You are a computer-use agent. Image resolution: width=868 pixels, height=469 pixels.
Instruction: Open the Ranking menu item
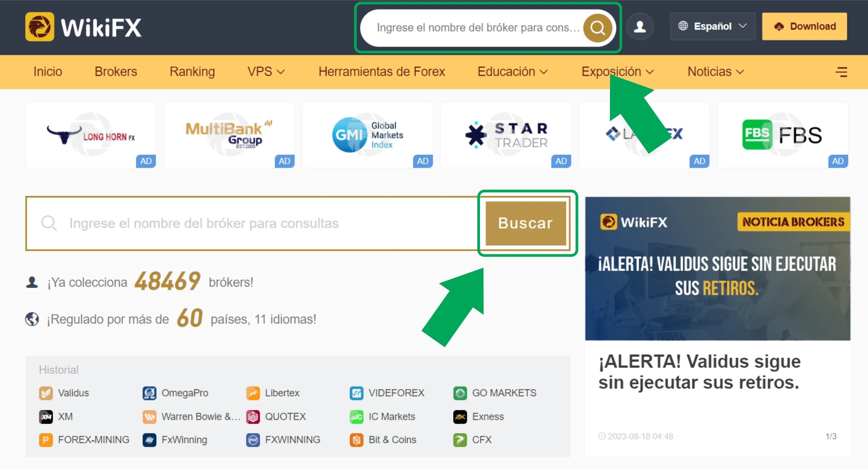coord(192,72)
